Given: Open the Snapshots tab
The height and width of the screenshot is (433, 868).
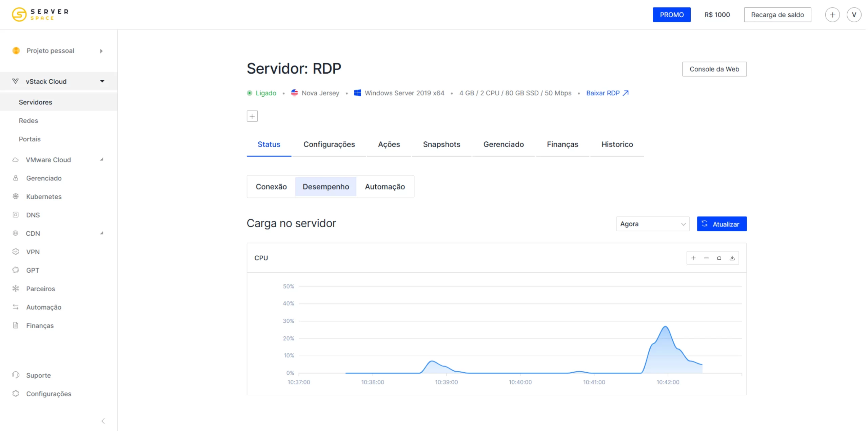Looking at the screenshot, I should click(441, 144).
